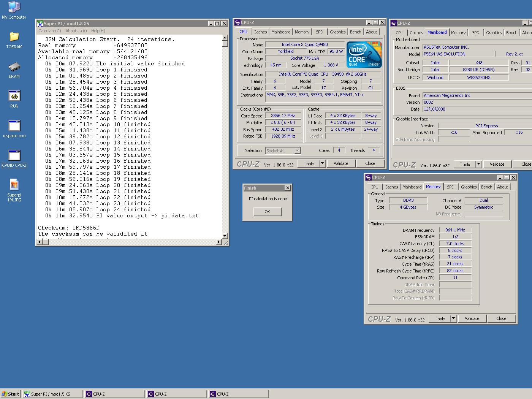Click Close button in Memory window
This screenshot has width=532, height=399.
(x=501, y=318)
